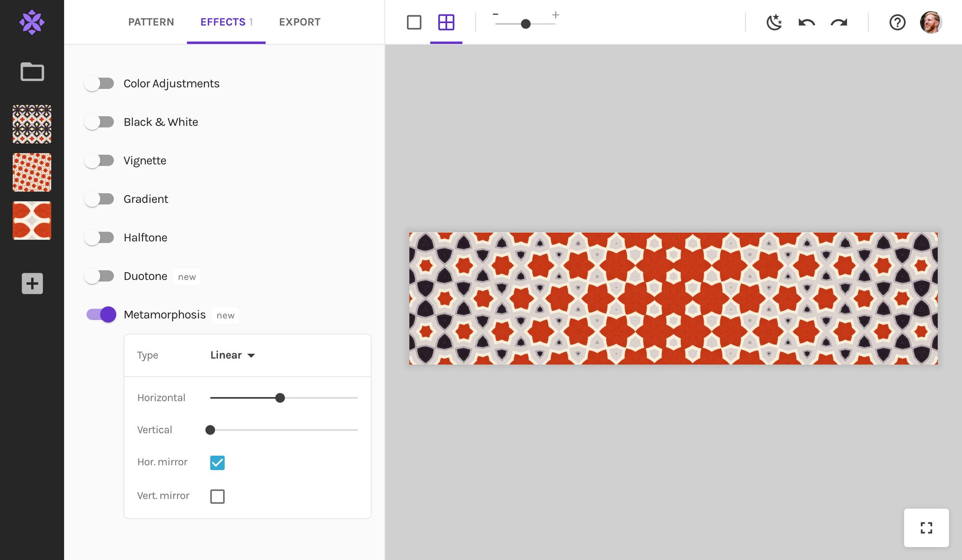
Task: Open the help question mark
Action: (x=897, y=22)
